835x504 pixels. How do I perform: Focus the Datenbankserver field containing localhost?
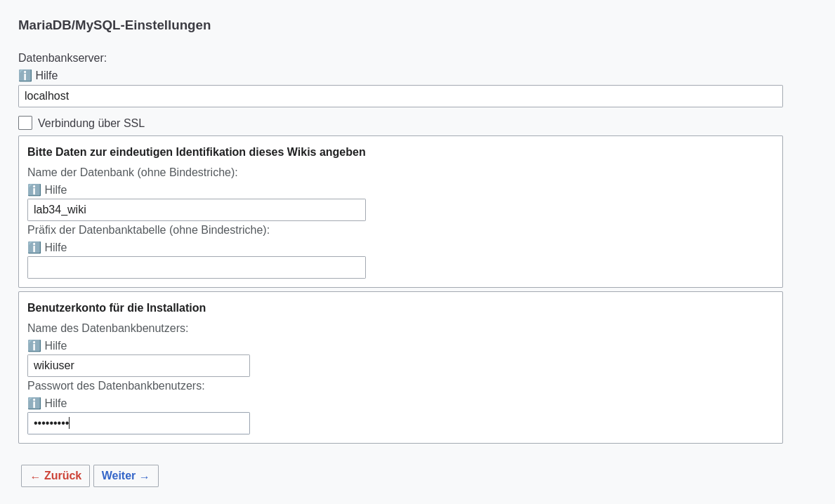pos(400,96)
